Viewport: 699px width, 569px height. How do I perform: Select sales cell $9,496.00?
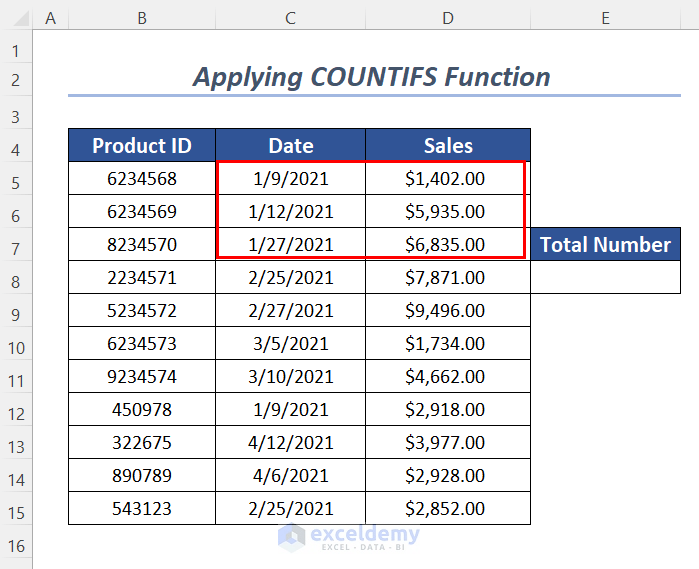coord(448,310)
